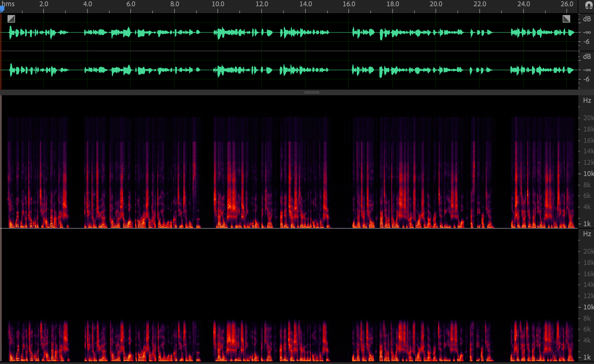Click the 24.0 mark on the time ruler
This screenshot has height=364, width=594.
coord(523,4)
